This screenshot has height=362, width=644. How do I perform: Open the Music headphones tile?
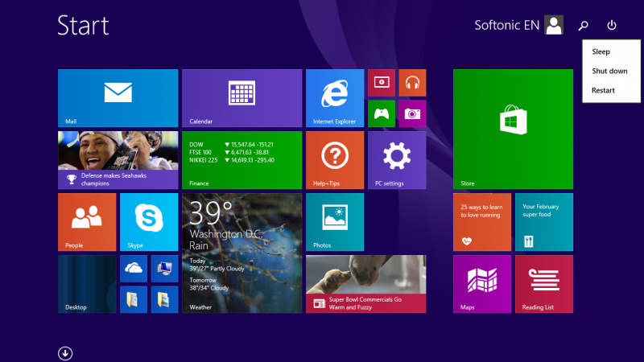pos(412,82)
